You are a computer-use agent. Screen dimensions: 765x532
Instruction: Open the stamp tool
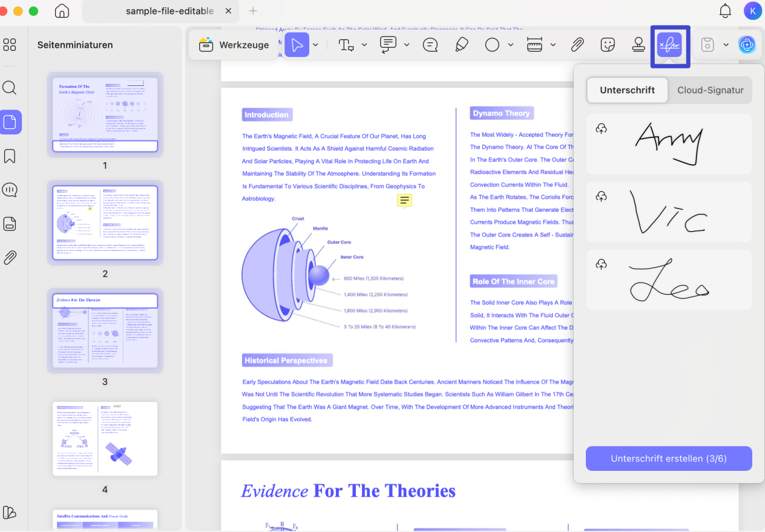coord(639,45)
